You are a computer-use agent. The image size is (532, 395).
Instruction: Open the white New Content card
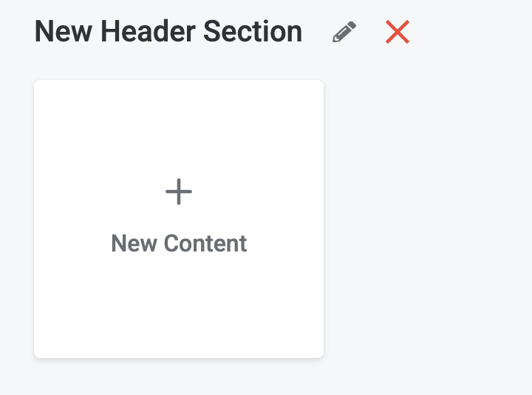(x=179, y=218)
